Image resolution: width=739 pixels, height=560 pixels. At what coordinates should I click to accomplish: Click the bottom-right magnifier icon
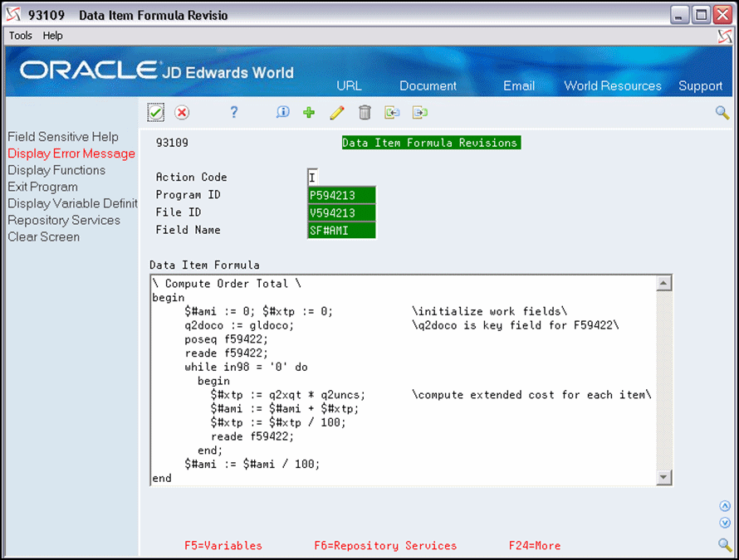[x=725, y=544]
